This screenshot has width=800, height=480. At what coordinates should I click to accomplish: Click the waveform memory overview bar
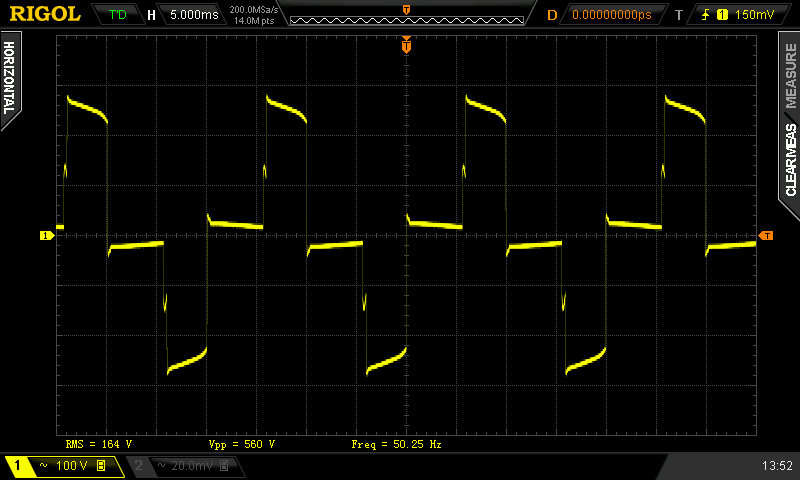[x=405, y=15]
